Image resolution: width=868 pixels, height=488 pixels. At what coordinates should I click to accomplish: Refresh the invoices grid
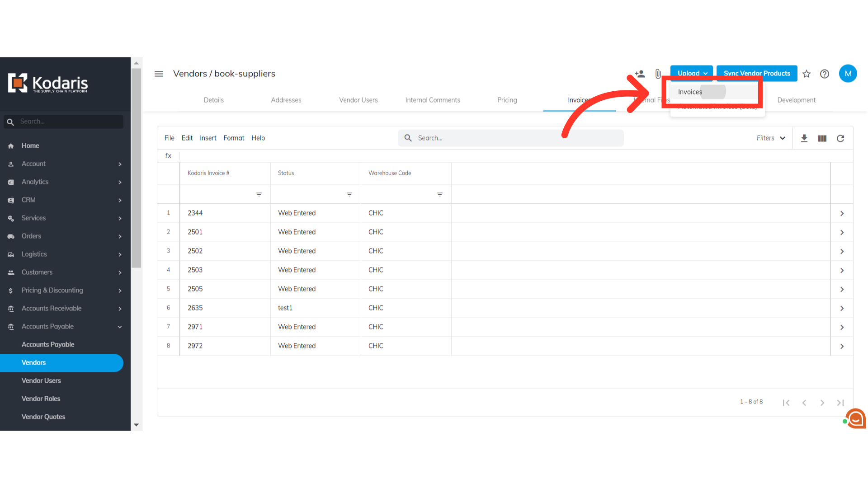coord(840,138)
